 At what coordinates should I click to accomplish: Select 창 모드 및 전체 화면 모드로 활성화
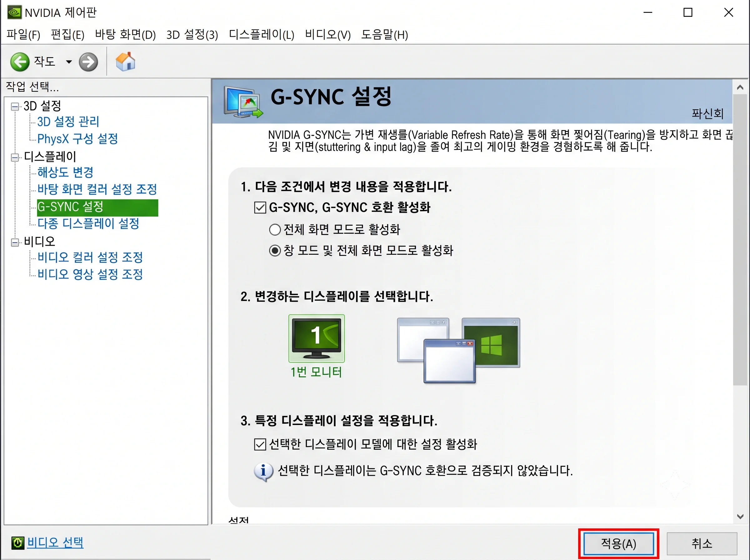click(x=275, y=251)
